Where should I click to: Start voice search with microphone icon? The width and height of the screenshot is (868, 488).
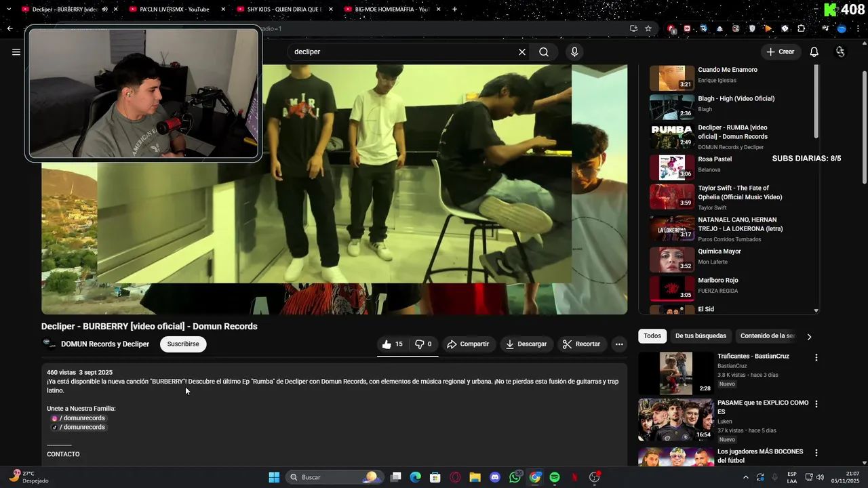(574, 52)
